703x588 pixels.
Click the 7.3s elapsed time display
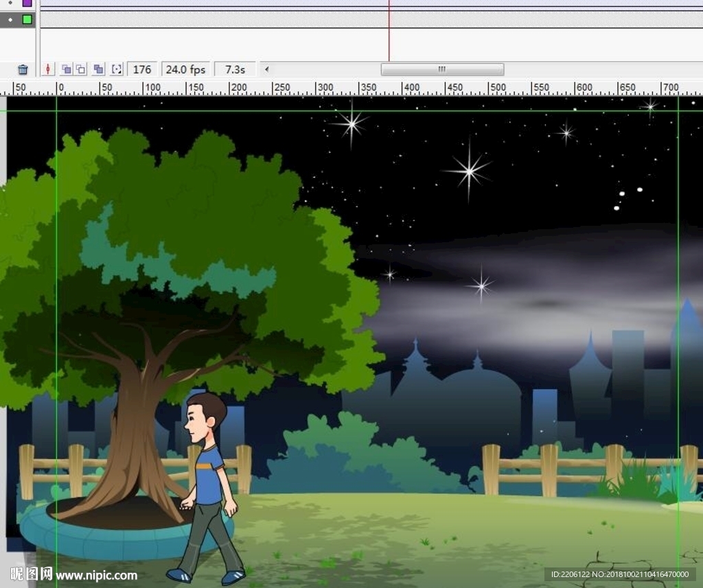235,69
